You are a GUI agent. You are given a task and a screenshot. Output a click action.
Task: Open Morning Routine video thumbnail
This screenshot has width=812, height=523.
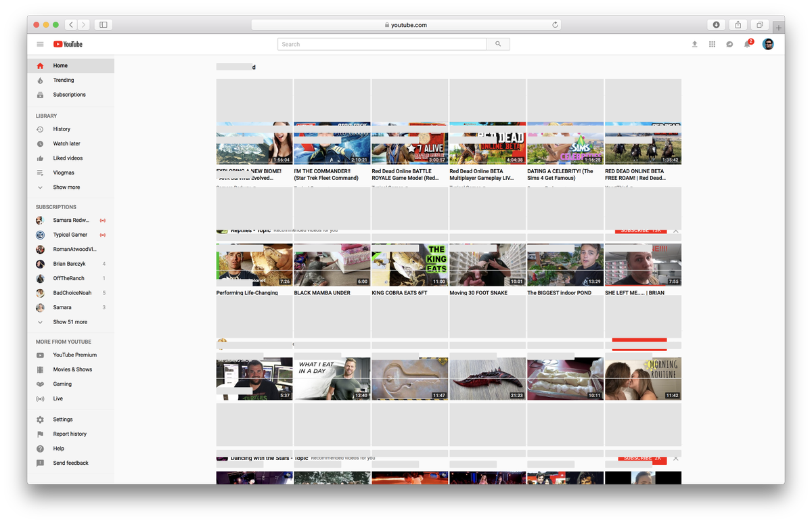tap(643, 379)
